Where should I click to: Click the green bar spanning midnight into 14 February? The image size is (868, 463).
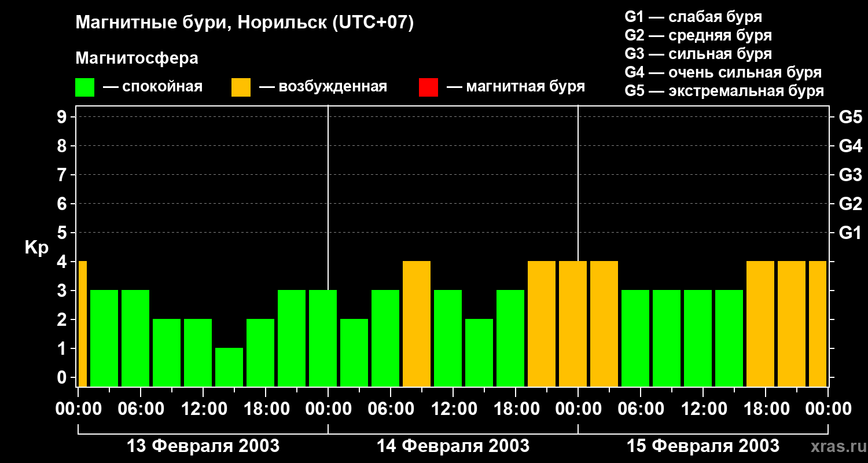coord(323,338)
